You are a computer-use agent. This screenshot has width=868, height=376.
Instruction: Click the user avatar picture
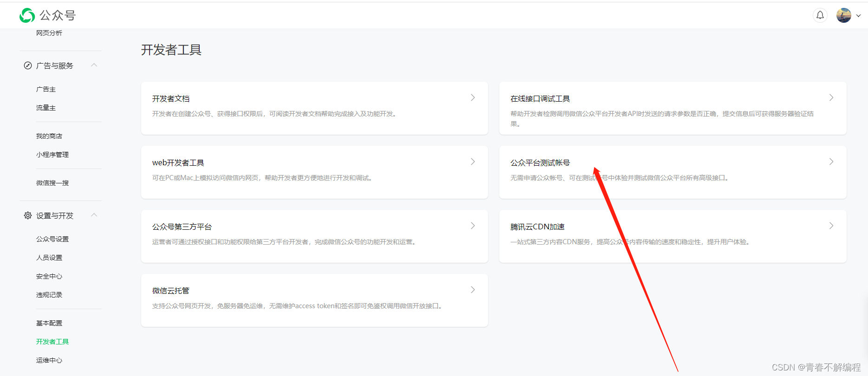pos(844,15)
